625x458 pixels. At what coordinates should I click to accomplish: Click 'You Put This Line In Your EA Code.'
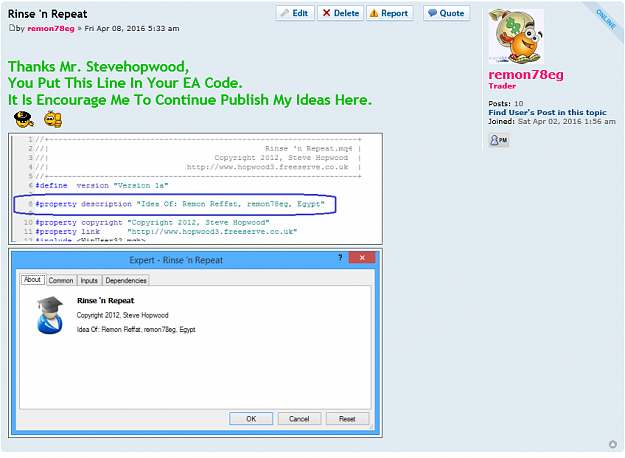(x=125, y=83)
